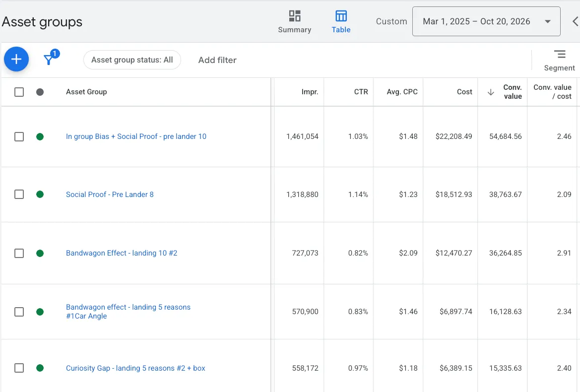This screenshot has width=580, height=392.
Task: Click green status dot for In group Bias row
Action: 40,137
